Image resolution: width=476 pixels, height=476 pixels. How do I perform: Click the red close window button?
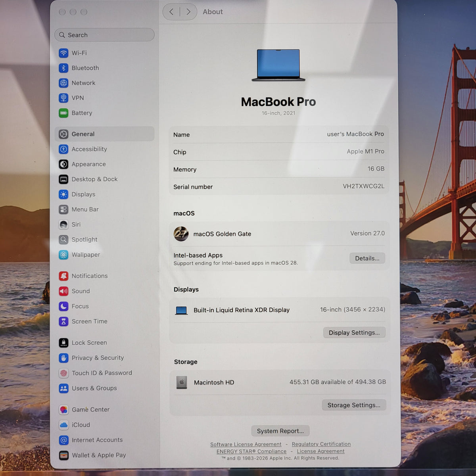click(x=62, y=12)
